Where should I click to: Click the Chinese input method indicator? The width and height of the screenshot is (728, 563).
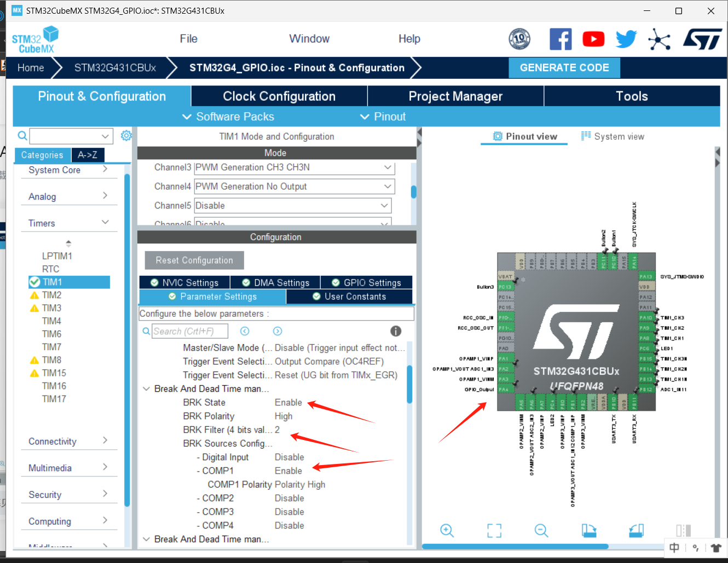[x=674, y=548]
